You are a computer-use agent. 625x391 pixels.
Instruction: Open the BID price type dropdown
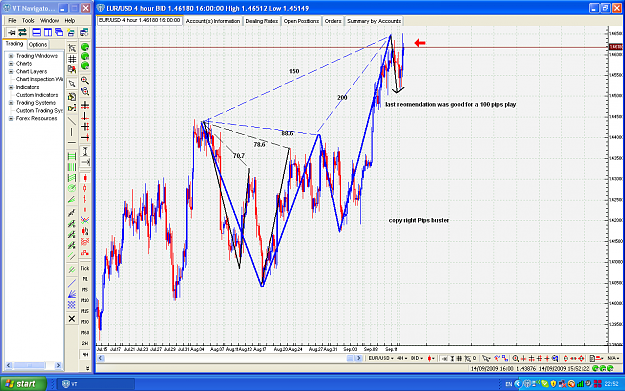click(x=417, y=358)
